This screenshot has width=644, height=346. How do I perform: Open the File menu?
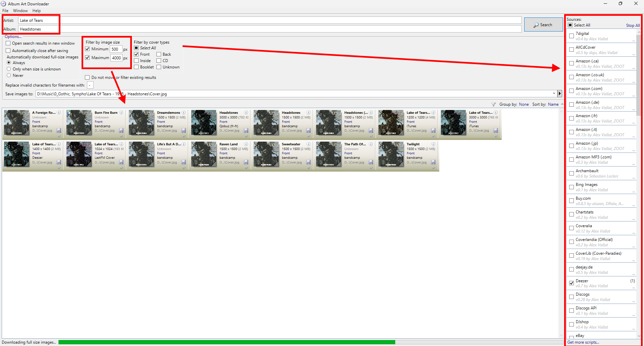tap(5, 11)
